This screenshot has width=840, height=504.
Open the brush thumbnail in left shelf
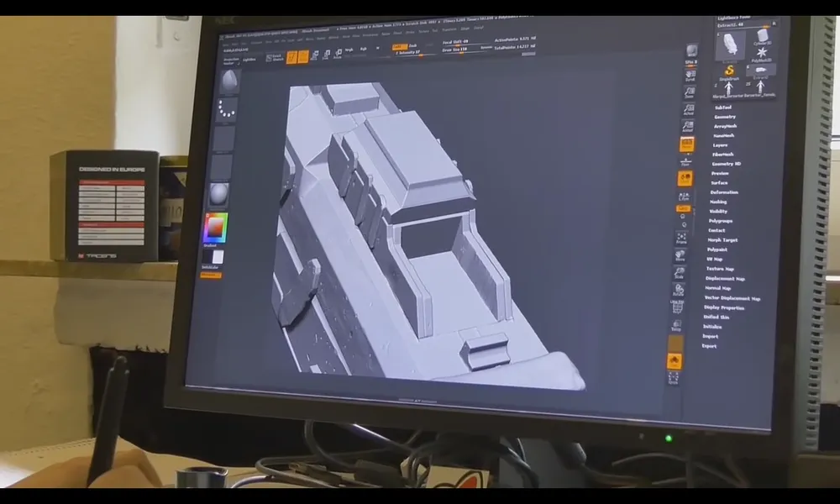(228, 81)
